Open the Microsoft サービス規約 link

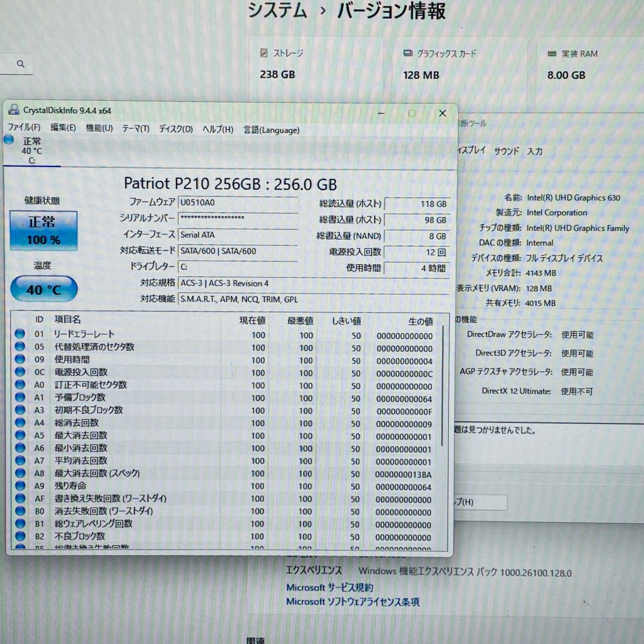pos(331,588)
